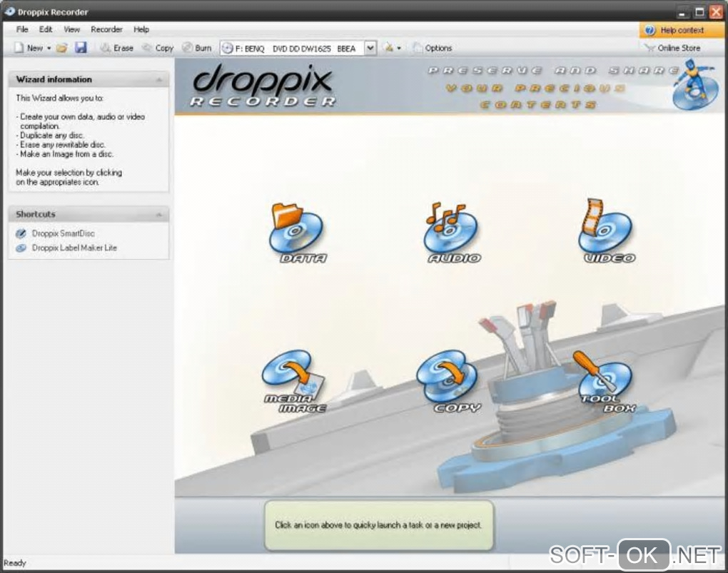
Task: Open the Tool Box icon
Action: pyautogui.click(x=605, y=382)
